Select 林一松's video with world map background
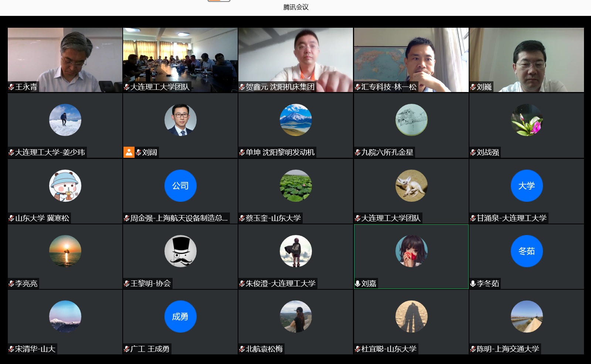This screenshot has width=591, height=364. click(x=411, y=60)
